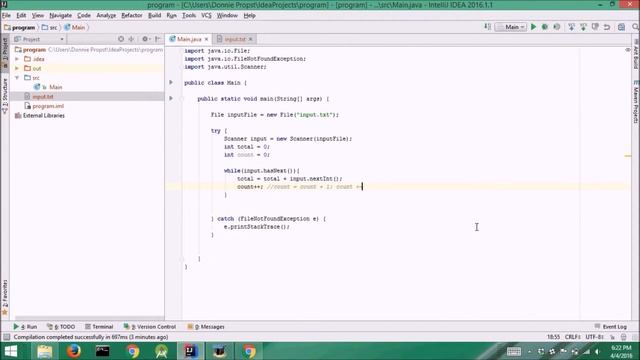Click the run gutter arrow beside class Main

click(x=171, y=82)
